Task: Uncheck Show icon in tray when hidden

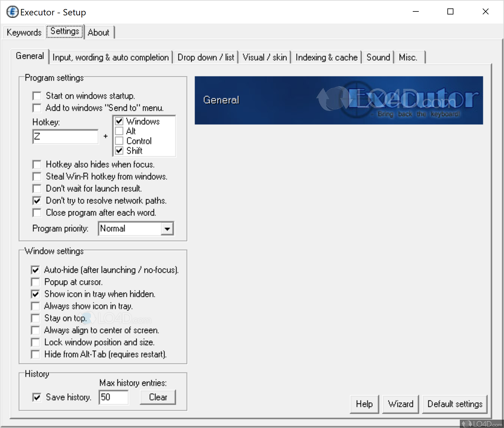Action: (x=35, y=294)
